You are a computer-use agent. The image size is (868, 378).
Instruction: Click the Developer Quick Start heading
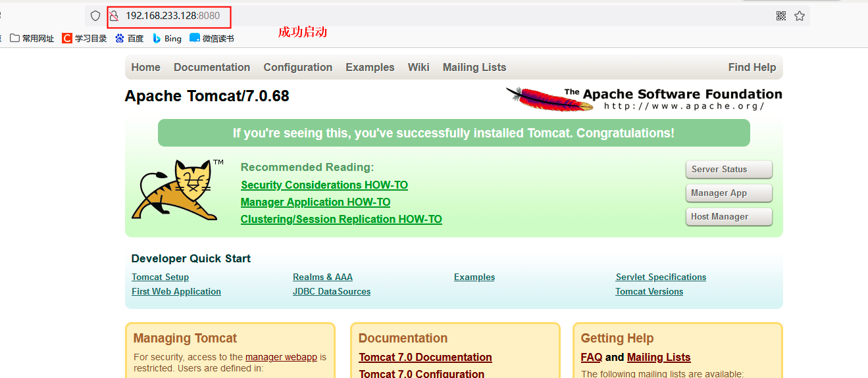[191, 259]
